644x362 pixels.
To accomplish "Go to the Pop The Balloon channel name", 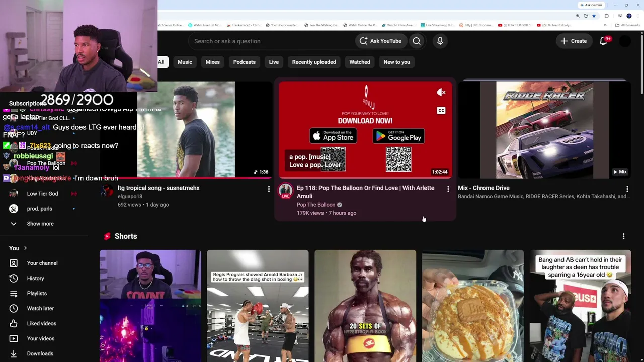I will 316,205.
